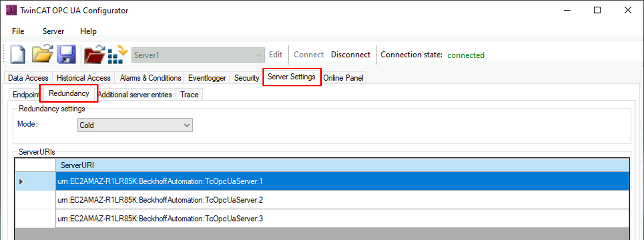
Task: Click the connected status text
Action: pos(466,55)
